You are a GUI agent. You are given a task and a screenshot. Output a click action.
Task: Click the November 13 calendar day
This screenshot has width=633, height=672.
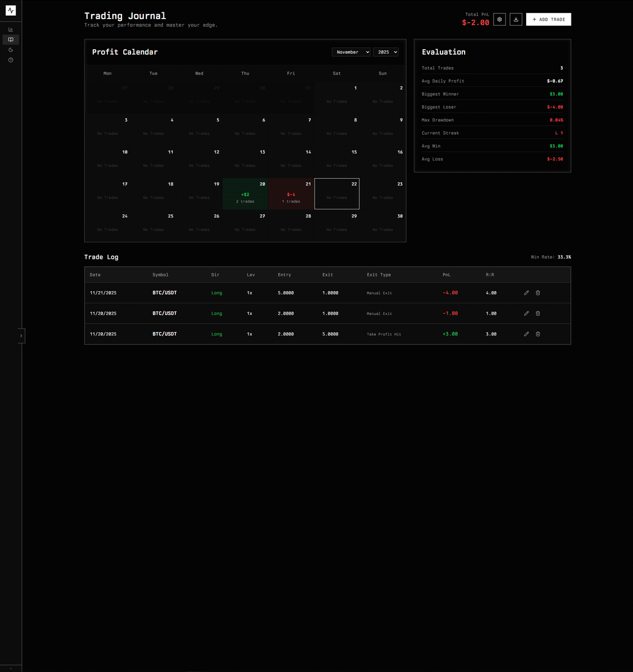245,161
